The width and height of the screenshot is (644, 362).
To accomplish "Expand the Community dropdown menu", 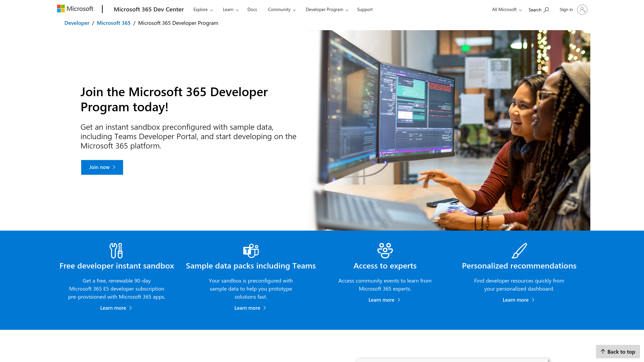I will pyautogui.click(x=281, y=9).
